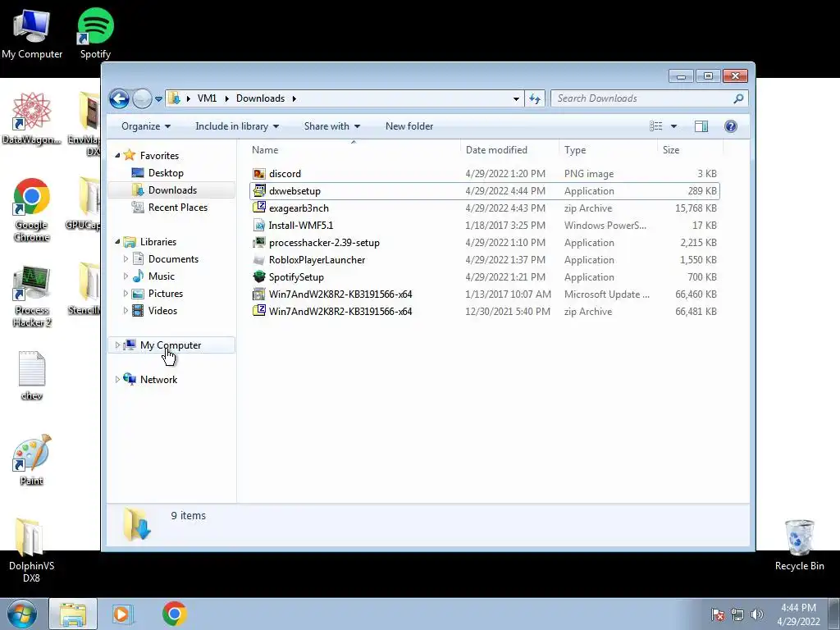Open recent pages dropdown next to forward arrow
Image resolution: width=840 pixels, height=630 pixels.
tap(158, 99)
